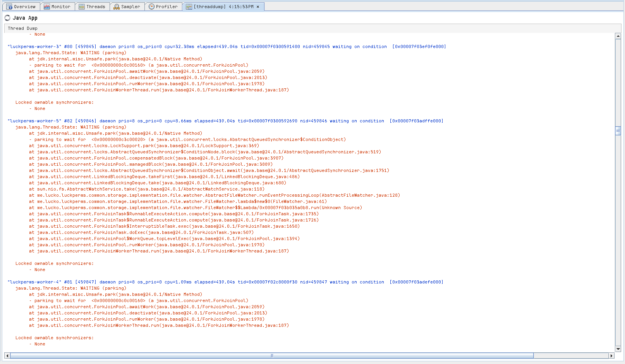Select the "luckperms-worker-5" thread header line
This screenshot has width=625, height=364.
pyautogui.click(x=225, y=121)
